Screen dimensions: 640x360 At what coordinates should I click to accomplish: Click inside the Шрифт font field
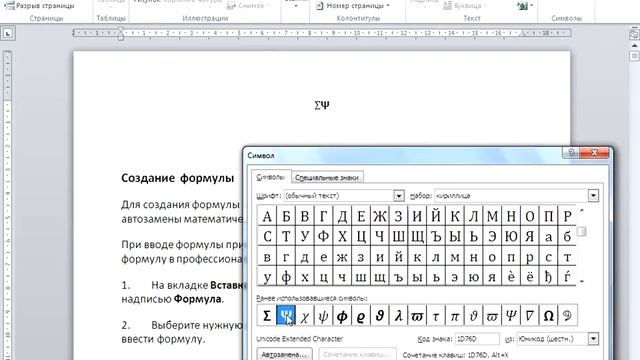(339, 196)
